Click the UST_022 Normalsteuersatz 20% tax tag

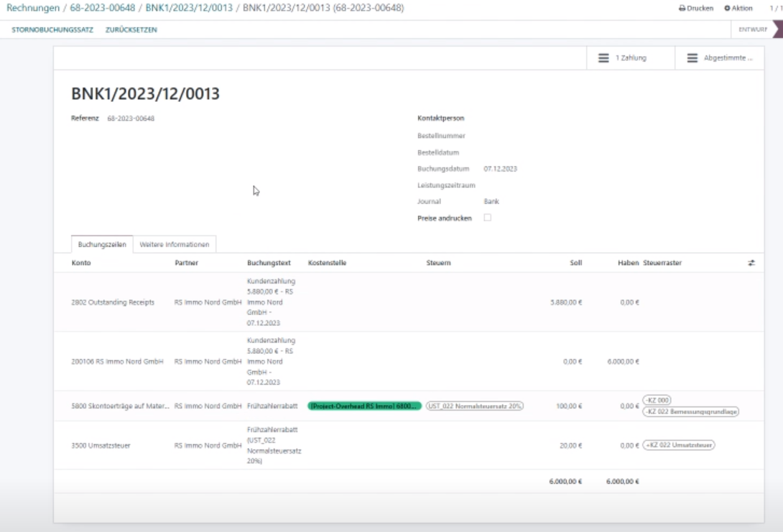coord(474,406)
